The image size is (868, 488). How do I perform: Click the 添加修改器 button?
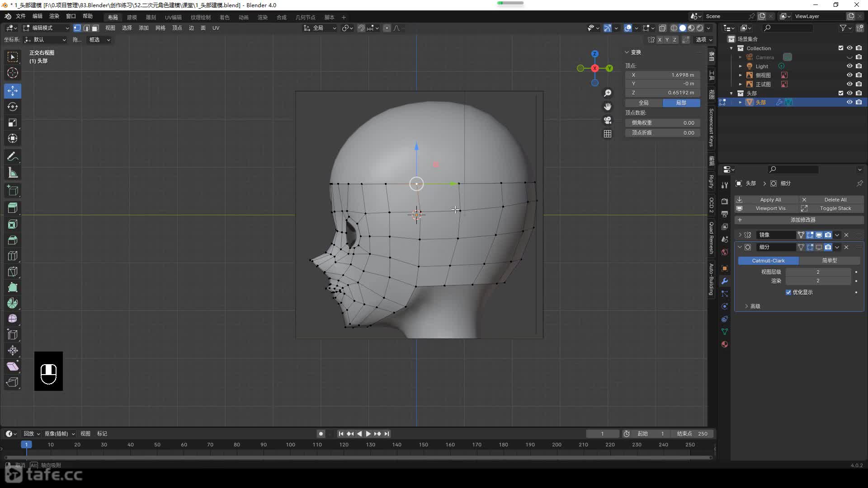pyautogui.click(x=799, y=220)
